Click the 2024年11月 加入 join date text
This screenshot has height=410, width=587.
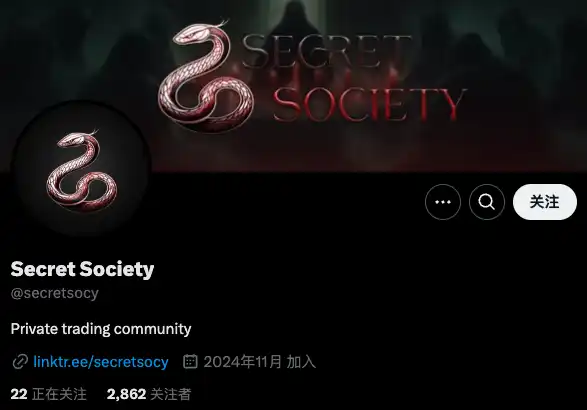(x=259, y=362)
